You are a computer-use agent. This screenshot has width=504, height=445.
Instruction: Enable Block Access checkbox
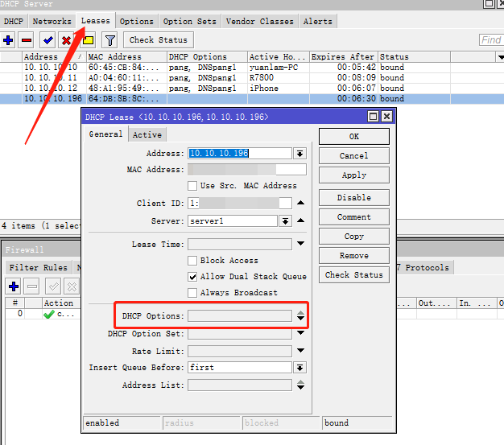coord(192,261)
